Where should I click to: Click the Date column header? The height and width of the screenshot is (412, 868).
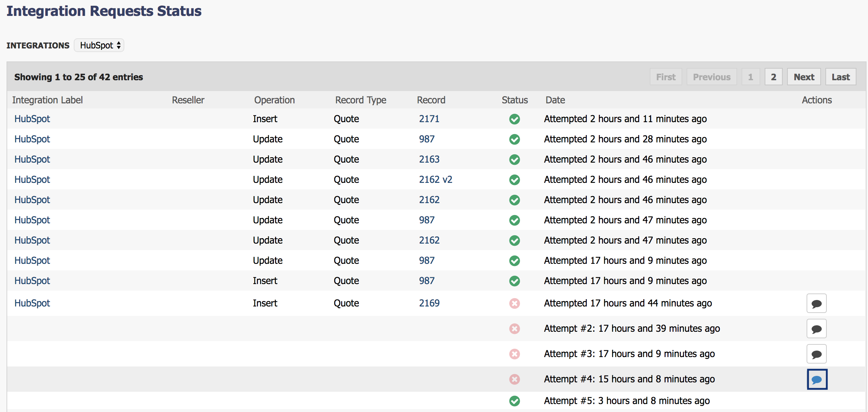click(555, 100)
